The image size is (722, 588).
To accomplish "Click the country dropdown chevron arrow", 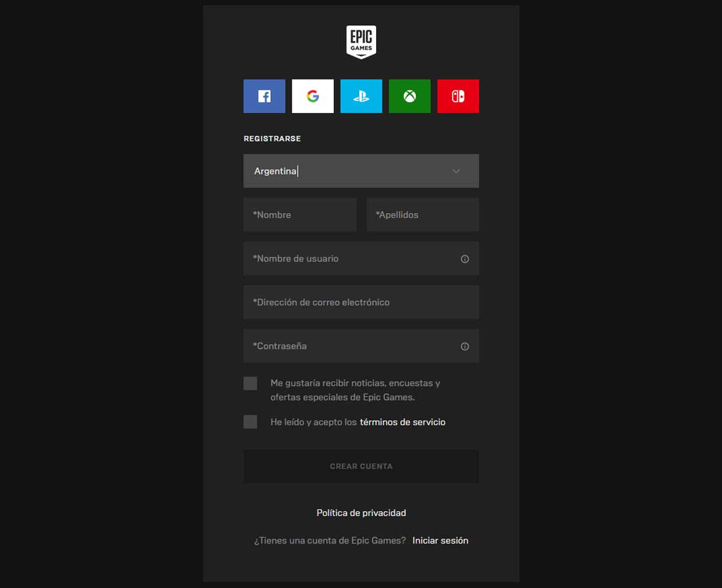I will point(456,171).
